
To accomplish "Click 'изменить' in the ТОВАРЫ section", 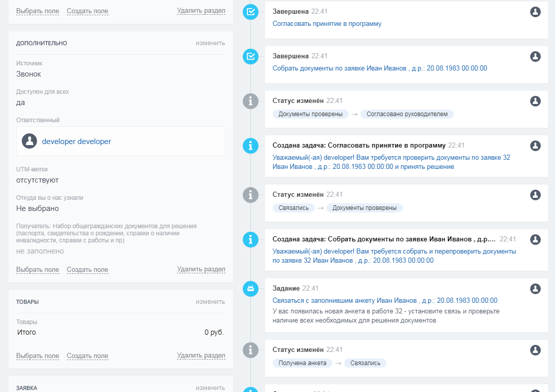I will (210, 302).
